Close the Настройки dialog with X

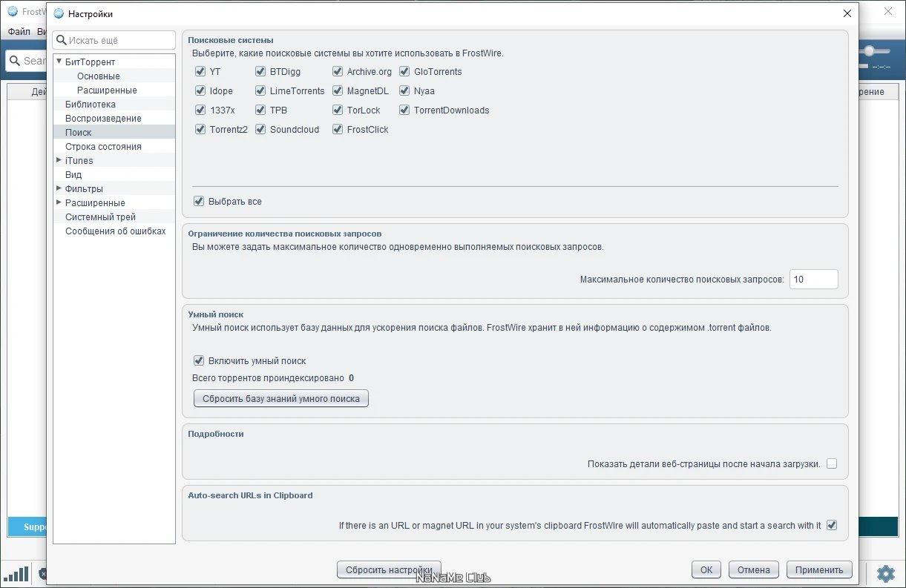click(847, 13)
